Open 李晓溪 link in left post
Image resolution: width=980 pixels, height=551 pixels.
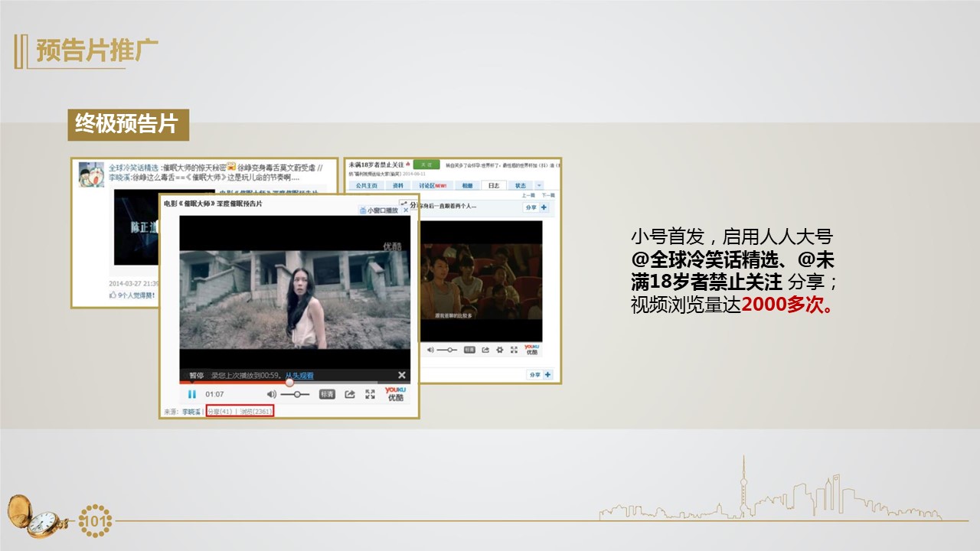click(x=119, y=178)
